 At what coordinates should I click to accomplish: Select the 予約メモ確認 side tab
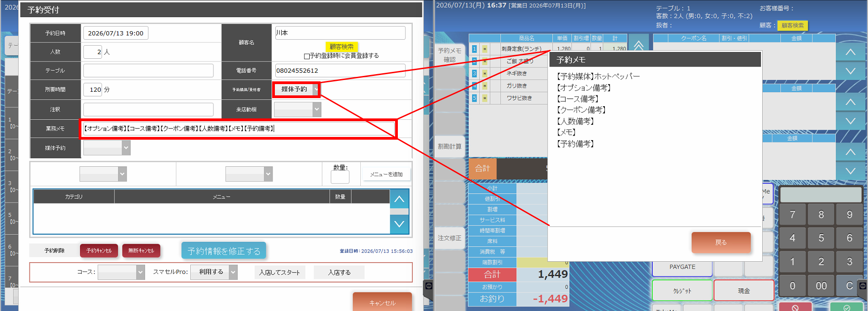click(449, 55)
